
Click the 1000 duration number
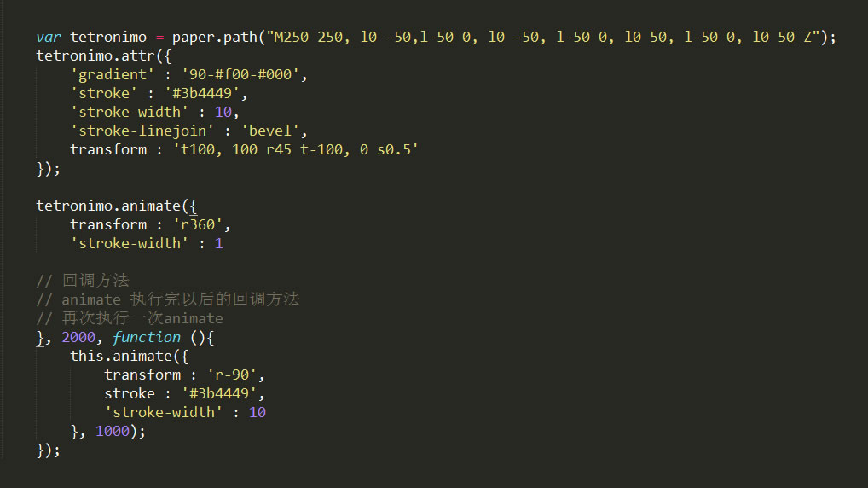coord(113,431)
